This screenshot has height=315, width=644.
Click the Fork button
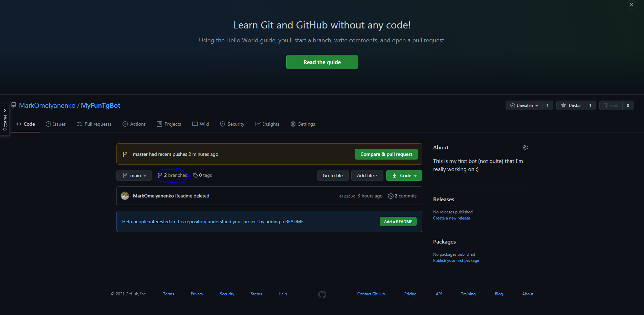(x=611, y=106)
